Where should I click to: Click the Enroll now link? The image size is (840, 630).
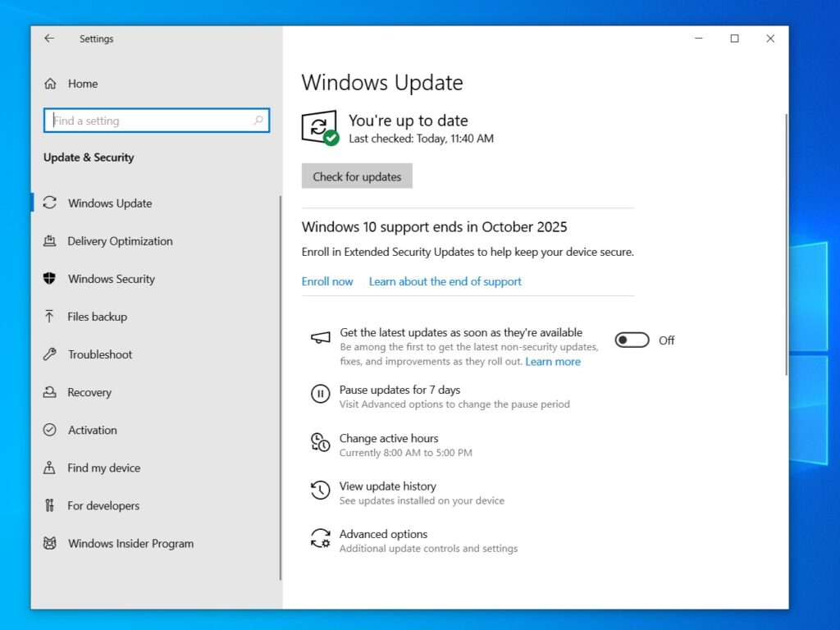326,281
